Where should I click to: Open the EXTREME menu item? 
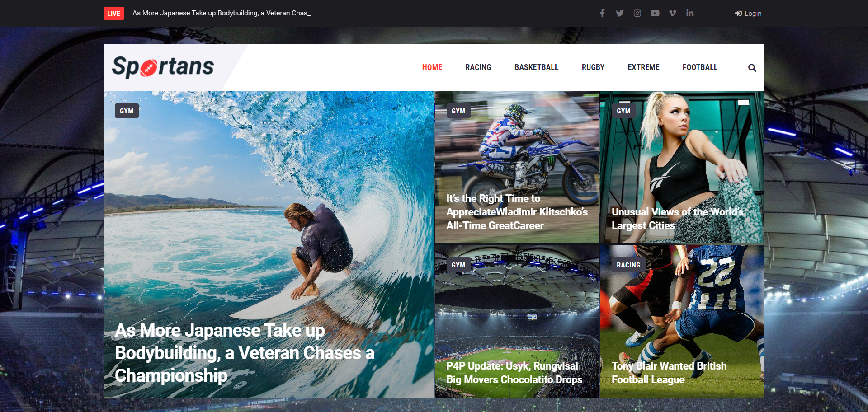click(x=643, y=67)
